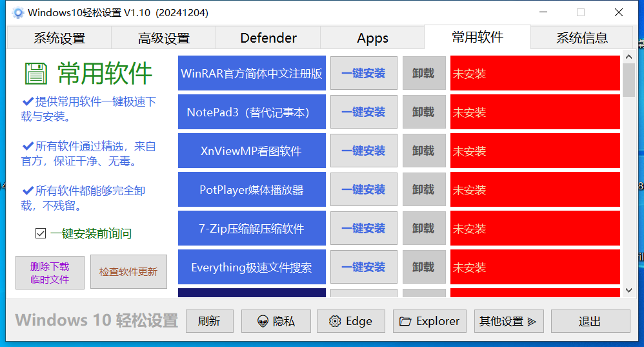Install WinRAR with its 一键安装 button
Screen dimensions: 644x347
364,73
